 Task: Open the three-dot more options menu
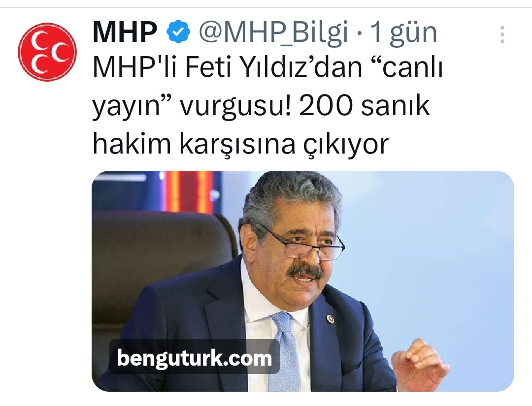502,34
